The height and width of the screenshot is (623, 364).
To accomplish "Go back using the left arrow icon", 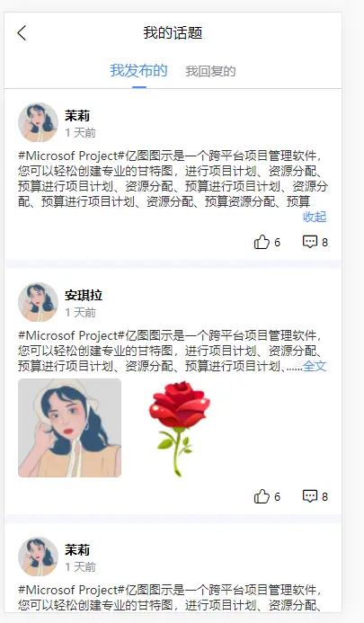I will [x=22, y=32].
